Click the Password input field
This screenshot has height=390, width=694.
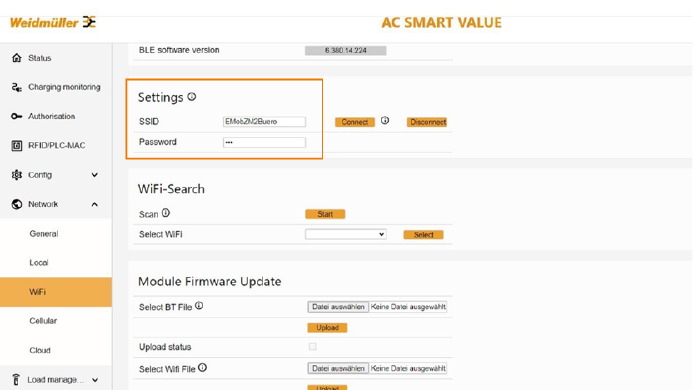(264, 142)
